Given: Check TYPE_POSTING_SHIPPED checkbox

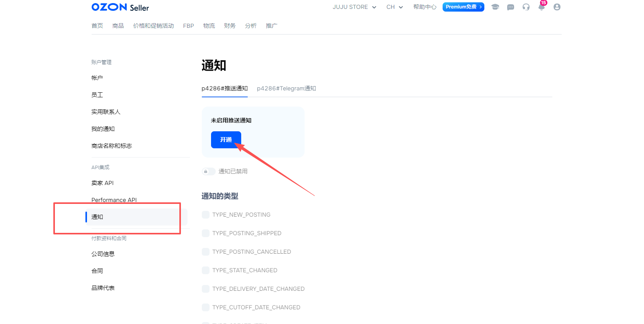Looking at the screenshot, I should [x=206, y=233].
